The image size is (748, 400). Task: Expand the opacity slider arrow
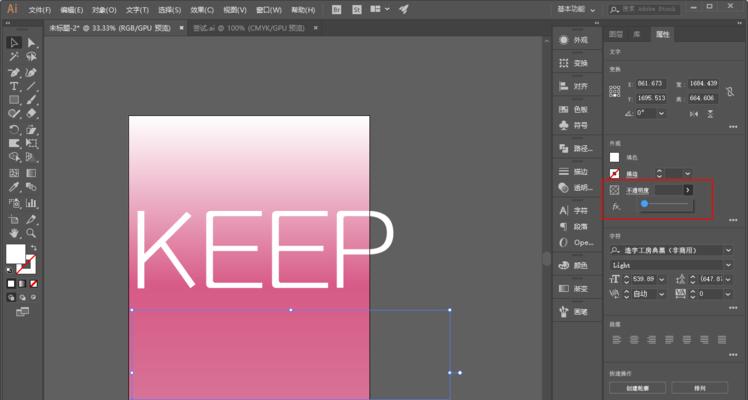pos(688,190)
